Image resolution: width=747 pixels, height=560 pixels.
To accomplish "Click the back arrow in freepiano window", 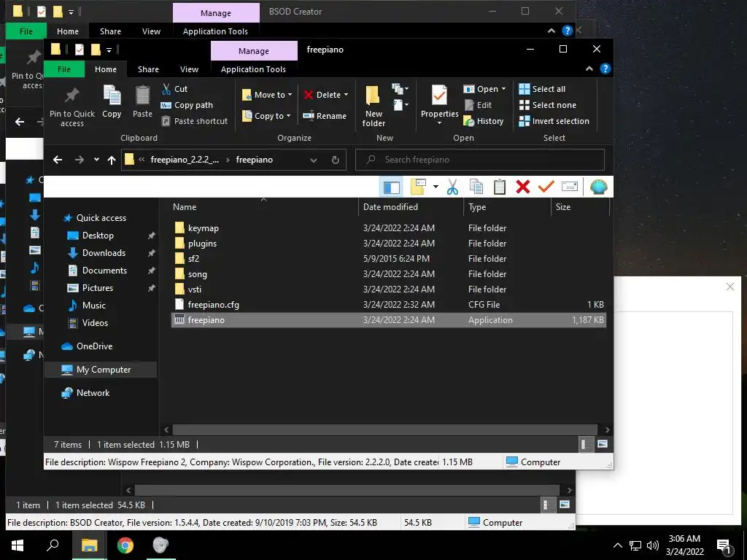I will coord(58,160).
